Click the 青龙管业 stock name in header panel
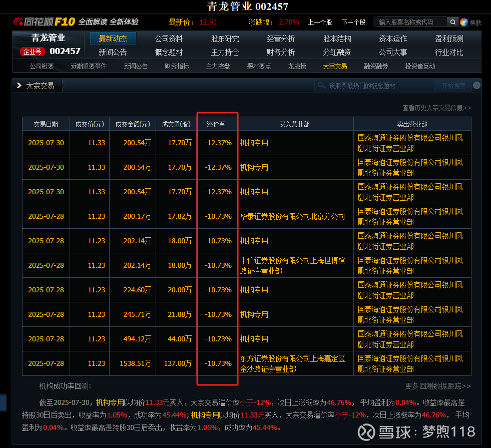The height and width of the screenshot is (448, 491). 48,38
